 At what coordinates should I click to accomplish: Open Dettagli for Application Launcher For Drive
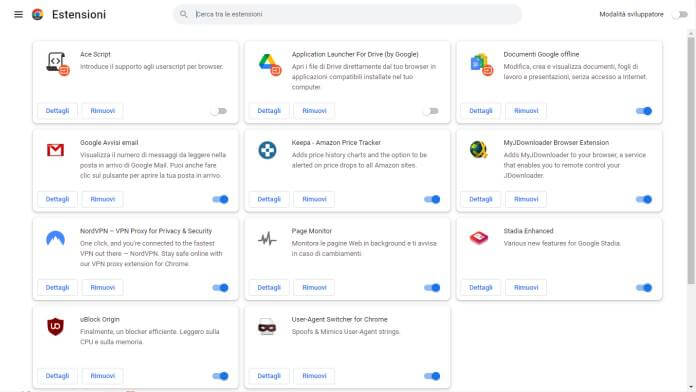(x=269, y=111)
